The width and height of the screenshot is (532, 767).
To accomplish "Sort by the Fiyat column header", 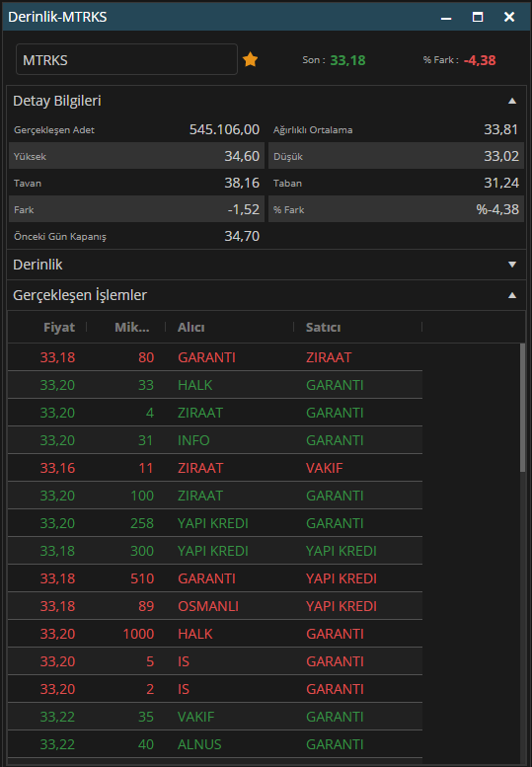I will 59,328.
